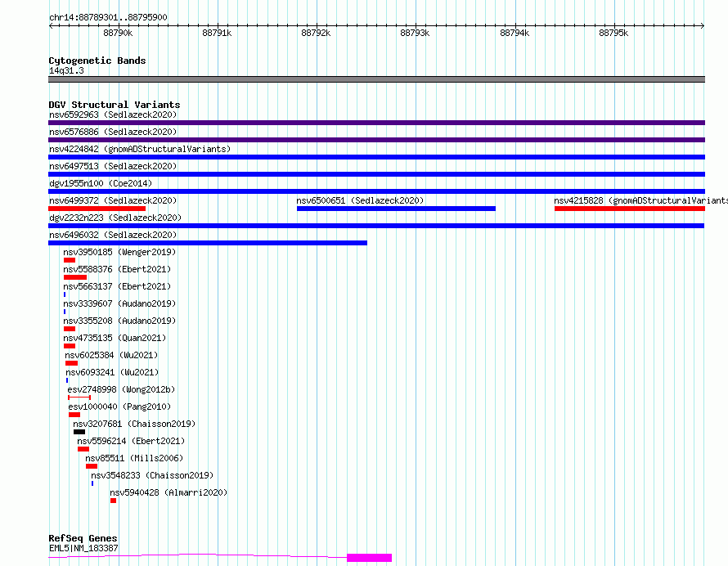This screenshot has width=728, height=566.
Task: Select the black glyph under nsv3207681
Action: pos(79,432)
